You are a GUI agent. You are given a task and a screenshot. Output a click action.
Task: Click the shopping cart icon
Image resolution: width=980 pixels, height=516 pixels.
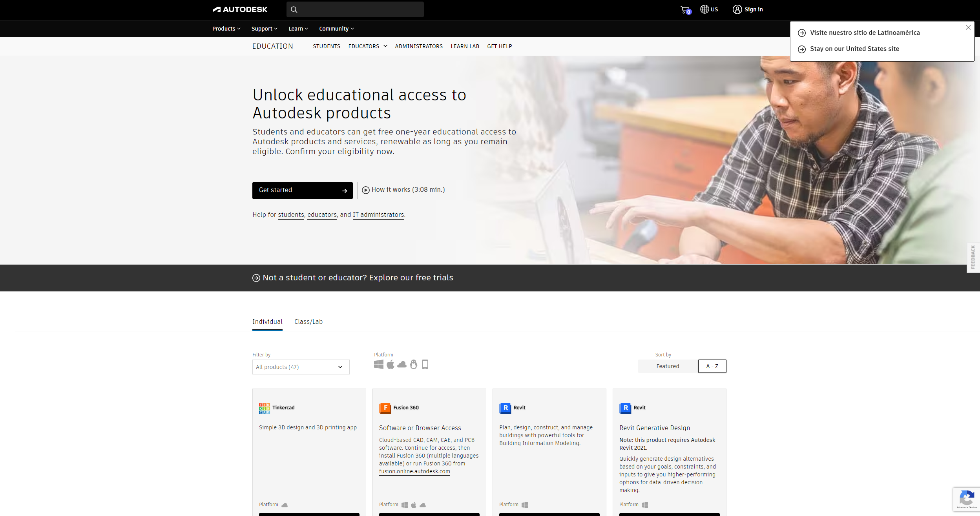pyautogui.click(x=685, y=10)
